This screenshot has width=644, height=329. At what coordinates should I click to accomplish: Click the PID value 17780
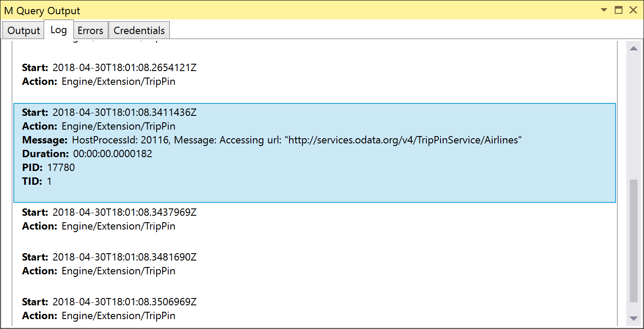point(61,168)
